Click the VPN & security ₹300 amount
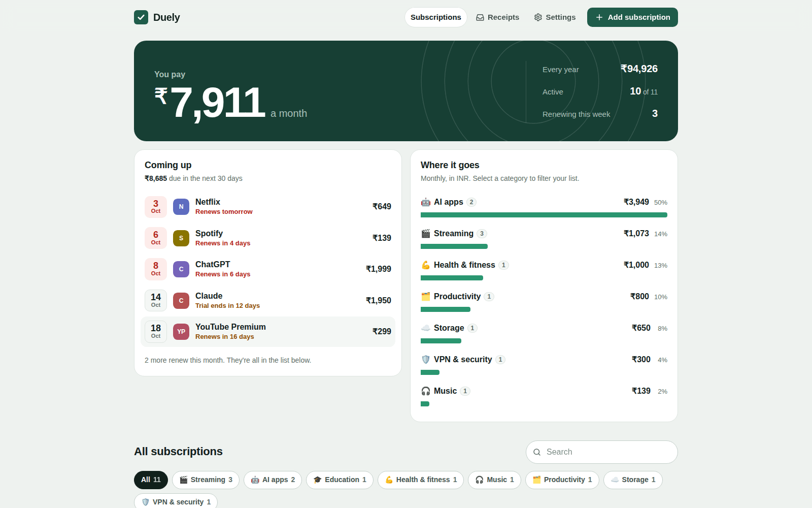Viewport: 812px width, 508px height. point(641,360)
